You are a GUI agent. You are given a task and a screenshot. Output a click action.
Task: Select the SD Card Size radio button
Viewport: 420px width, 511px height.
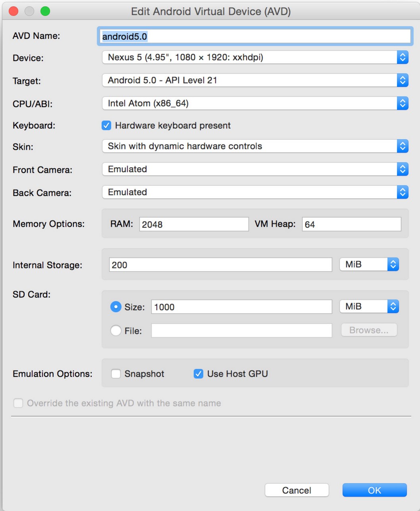tap(116, 307)
